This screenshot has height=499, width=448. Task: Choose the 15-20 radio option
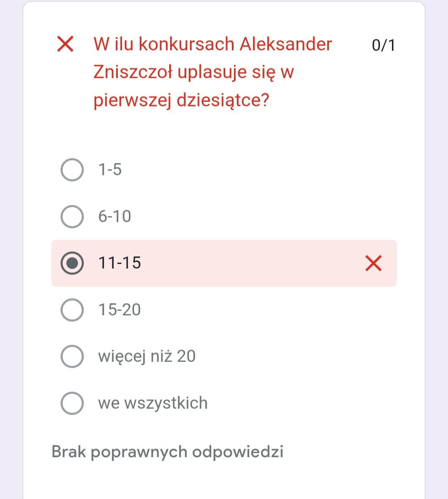(x=72, y=310)
